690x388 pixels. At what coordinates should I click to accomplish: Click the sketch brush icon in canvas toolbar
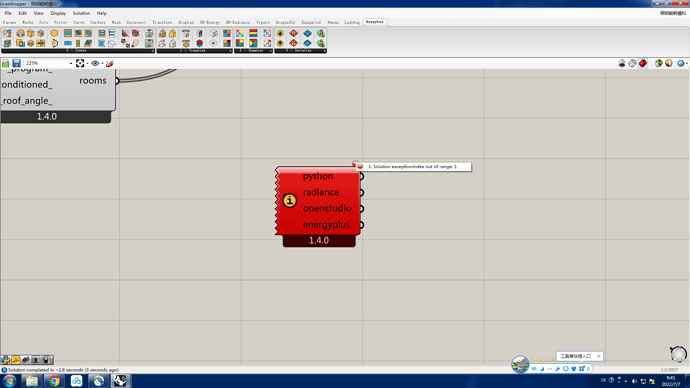110,63
